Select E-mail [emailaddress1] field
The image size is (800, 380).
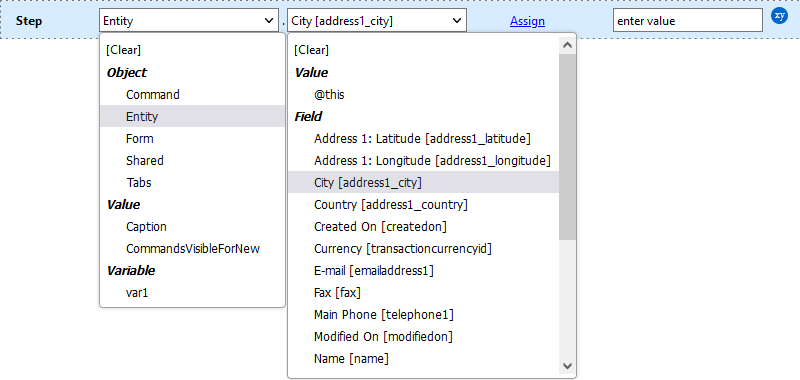click(x=423, y=270)
